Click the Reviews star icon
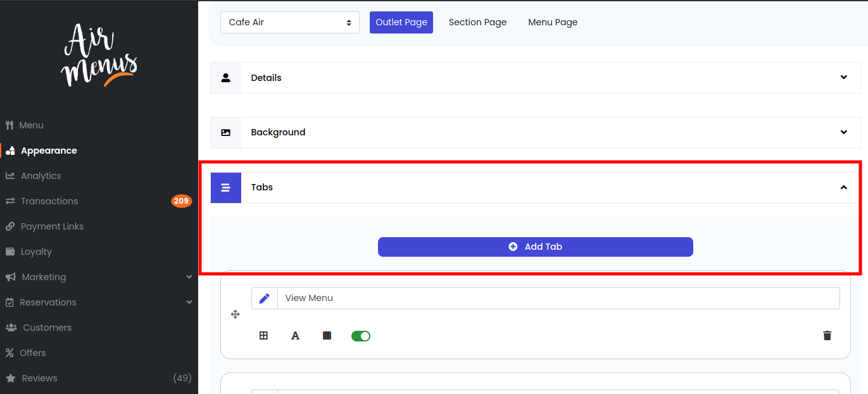This screenshot has width=868, height=394. (x=11, y=378)
